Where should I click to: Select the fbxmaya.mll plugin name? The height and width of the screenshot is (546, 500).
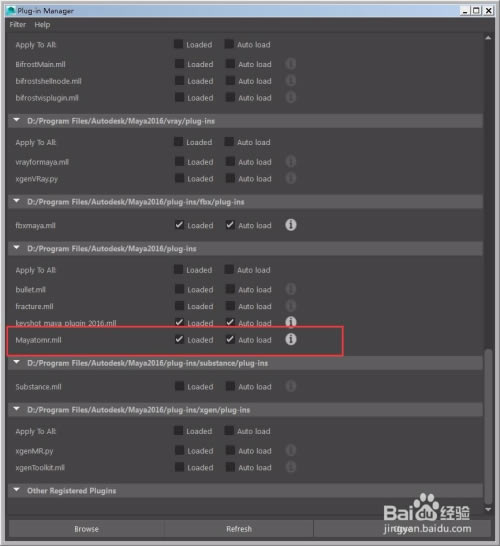coord(35,226)
